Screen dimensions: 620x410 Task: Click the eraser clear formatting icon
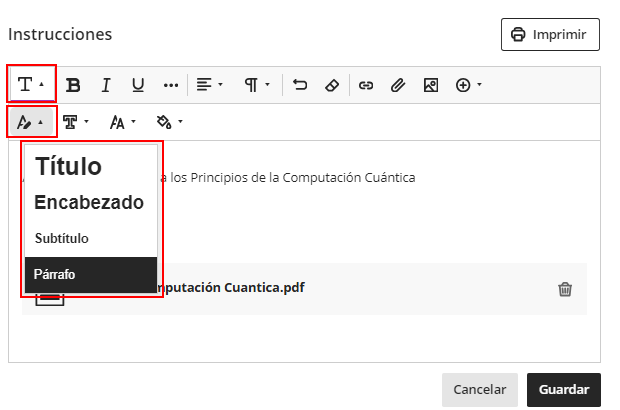tap(332, 85)
